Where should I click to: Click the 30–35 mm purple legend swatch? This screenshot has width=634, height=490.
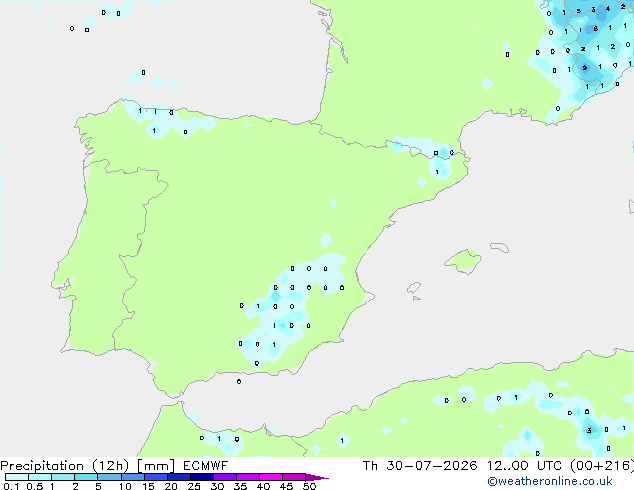[225, 477]
